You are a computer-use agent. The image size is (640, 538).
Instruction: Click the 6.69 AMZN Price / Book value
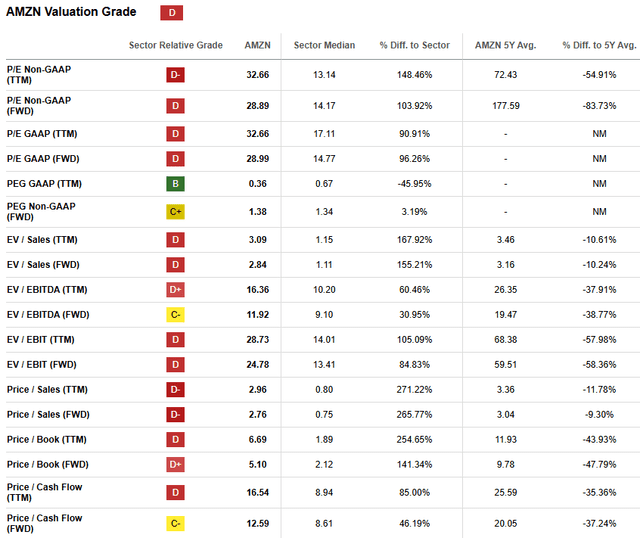click(258, 440)
